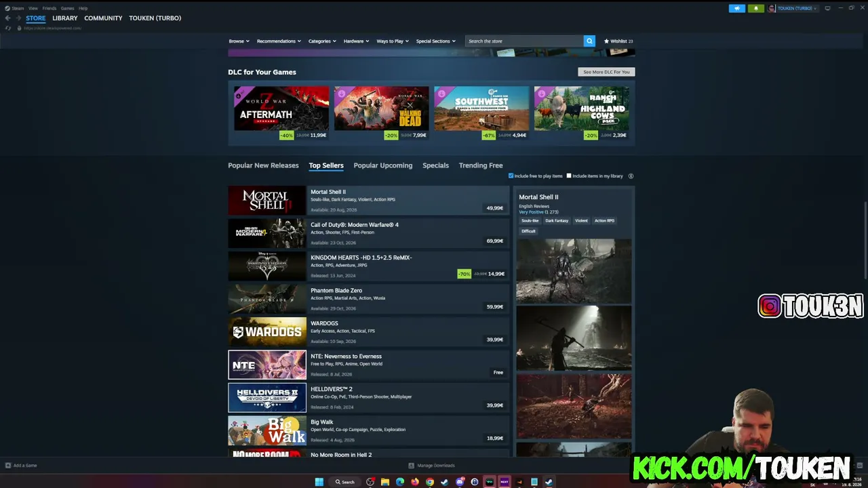This screenshot has height=488, width=868.
Task: Open Call of Duty: Modern Warfare 4 row
Action: tap(369, 233)
